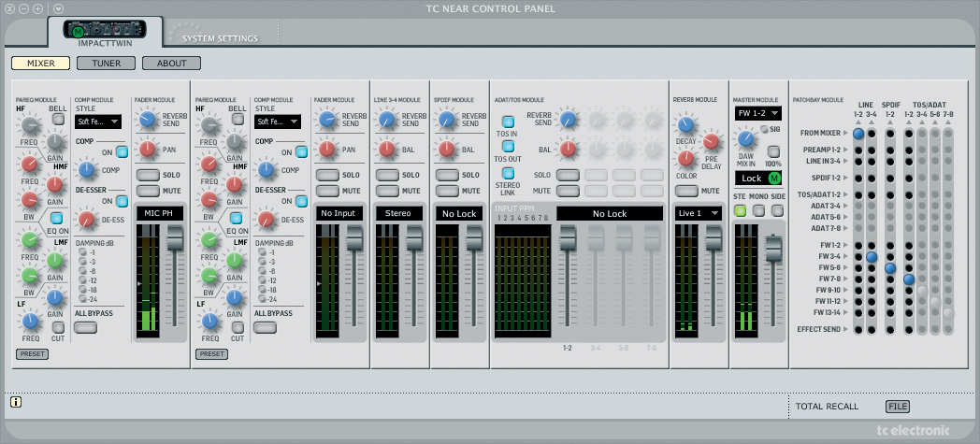Click reverb COLOR knob
Viewport: 980px width, 444px height.
[x=686, y=158]
